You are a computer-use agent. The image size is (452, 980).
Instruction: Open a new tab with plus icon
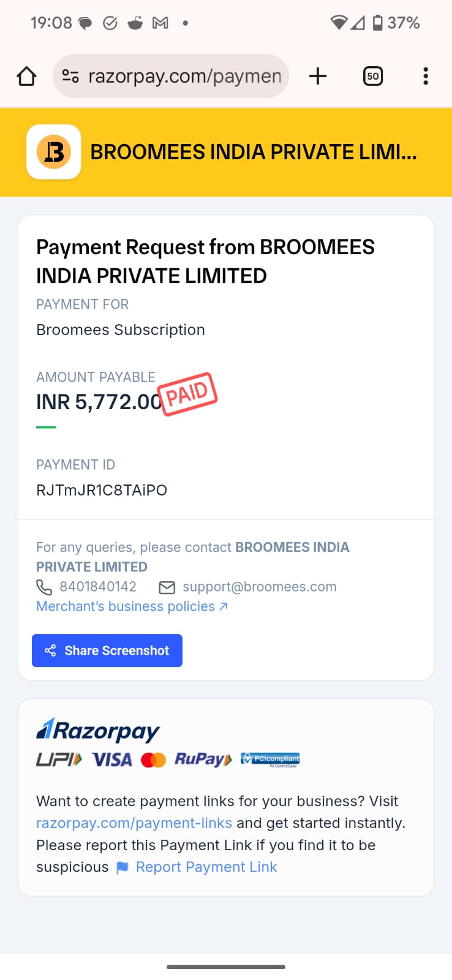[x=318, y=76]
